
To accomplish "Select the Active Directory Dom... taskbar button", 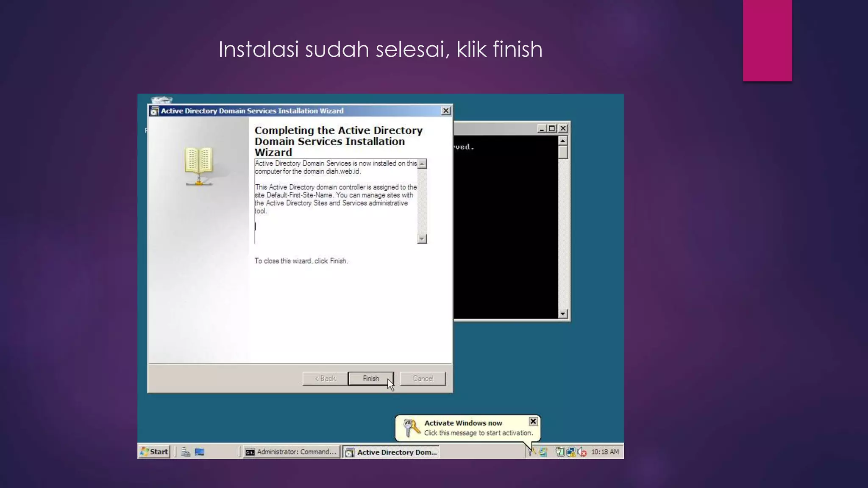I will (391, 452).
